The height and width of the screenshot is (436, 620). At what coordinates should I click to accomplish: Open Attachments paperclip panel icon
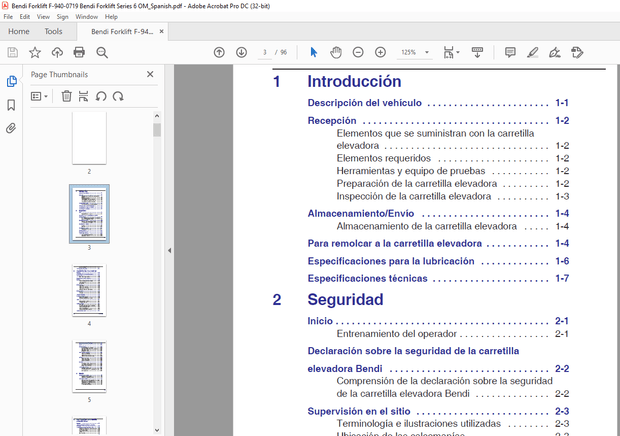[x=11, y=128]
